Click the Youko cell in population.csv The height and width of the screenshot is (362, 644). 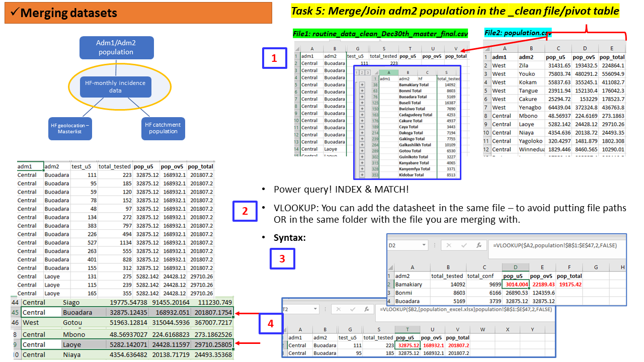point(530,74)
